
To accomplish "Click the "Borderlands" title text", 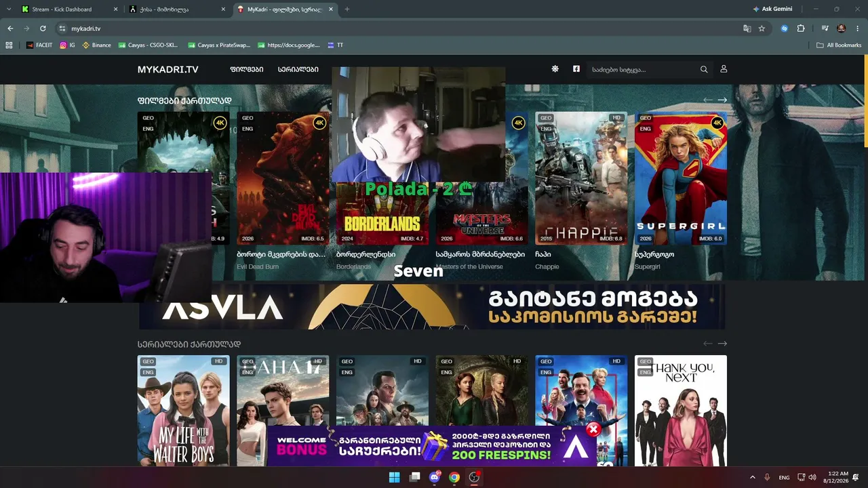I will [x=353, y=267].
